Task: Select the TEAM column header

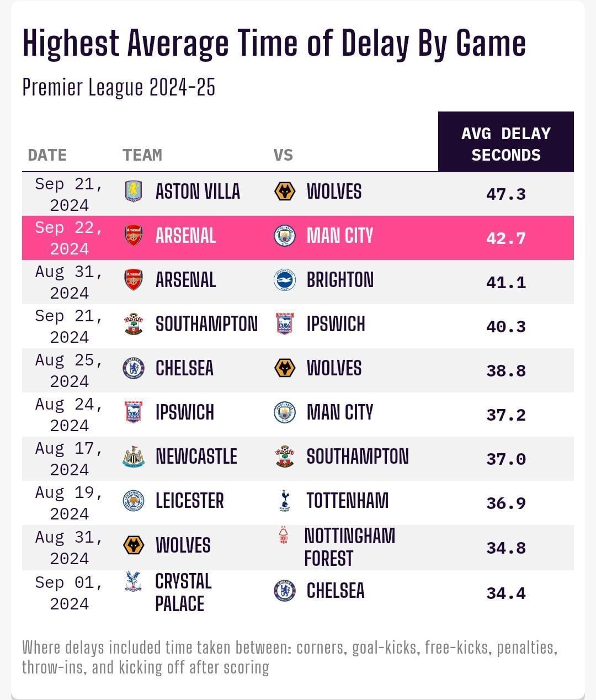Action: click(x=142, y=155)
